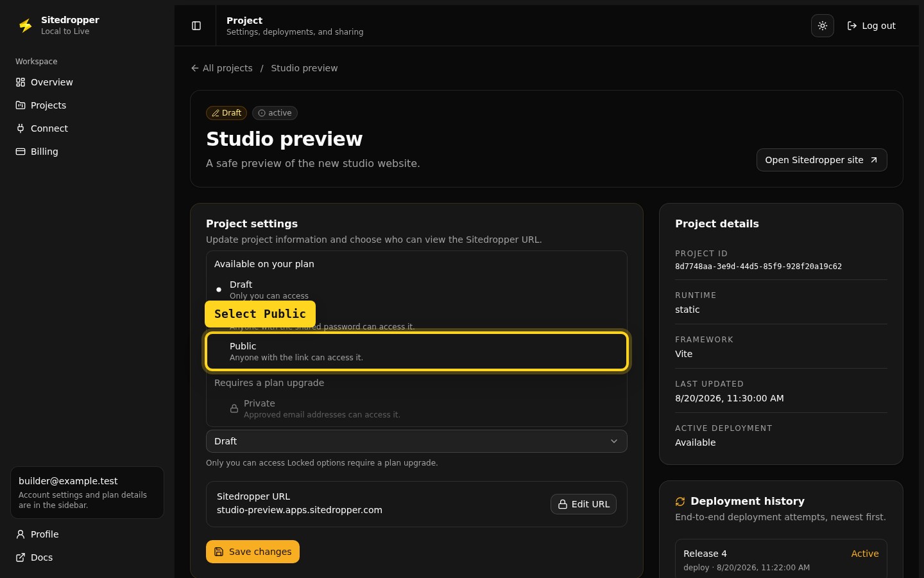The width and height of the screenshot is (924, 578).
Task: Click the Billing card icon
Action: [x=21, y=152]
